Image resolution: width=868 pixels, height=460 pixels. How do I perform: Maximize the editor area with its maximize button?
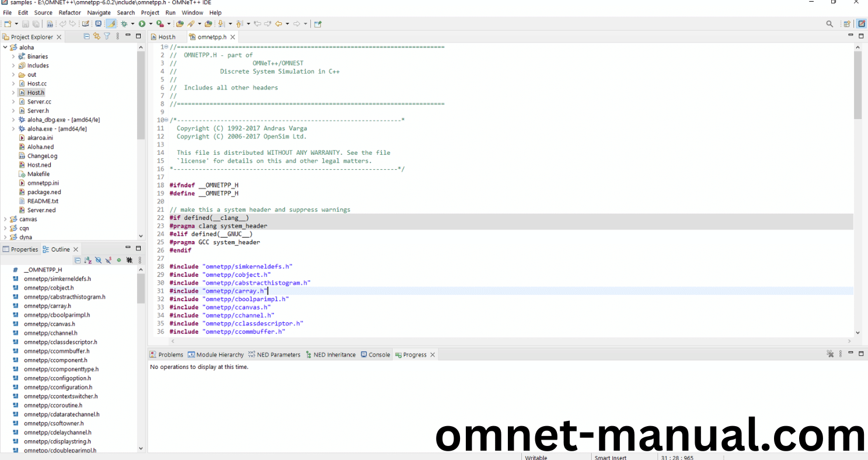pos(861,36)
